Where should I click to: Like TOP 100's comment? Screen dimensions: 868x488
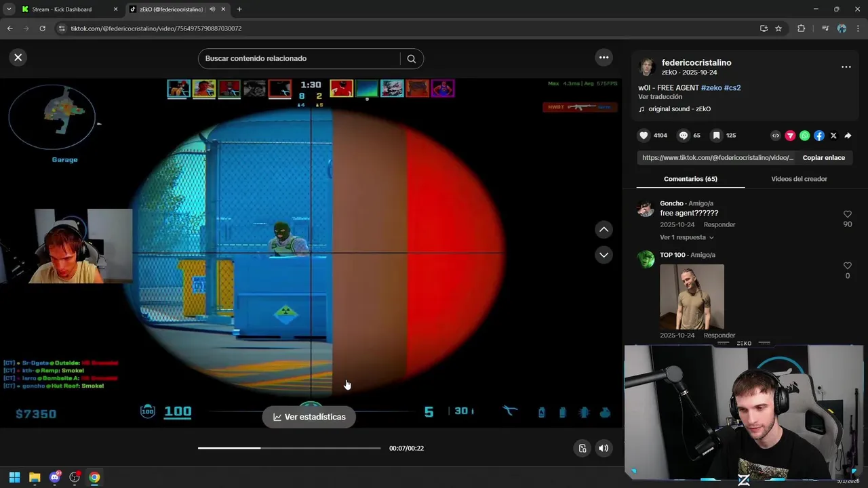[847, 266]
